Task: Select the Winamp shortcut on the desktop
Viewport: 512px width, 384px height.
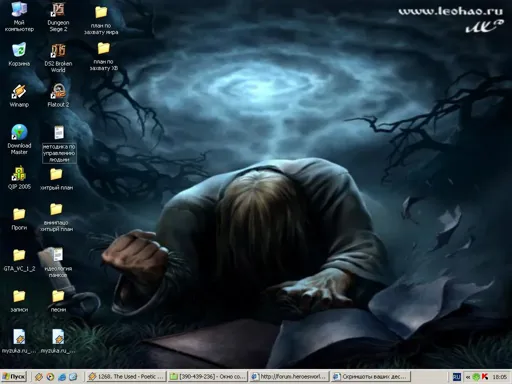Action: pyautogui.click(x=19, y=95)
